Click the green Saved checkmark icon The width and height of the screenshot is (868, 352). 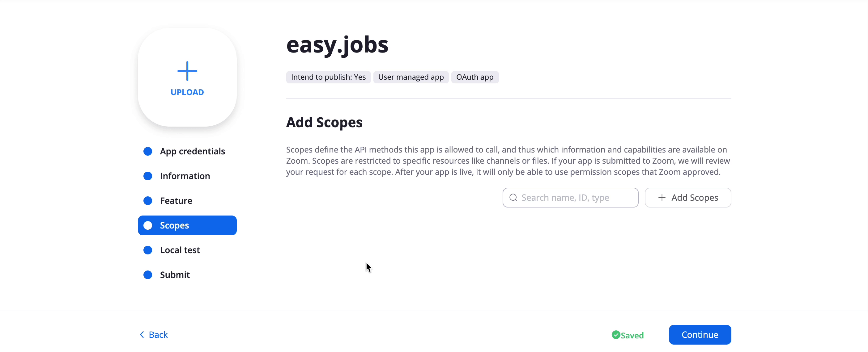[x=616, y=335]
